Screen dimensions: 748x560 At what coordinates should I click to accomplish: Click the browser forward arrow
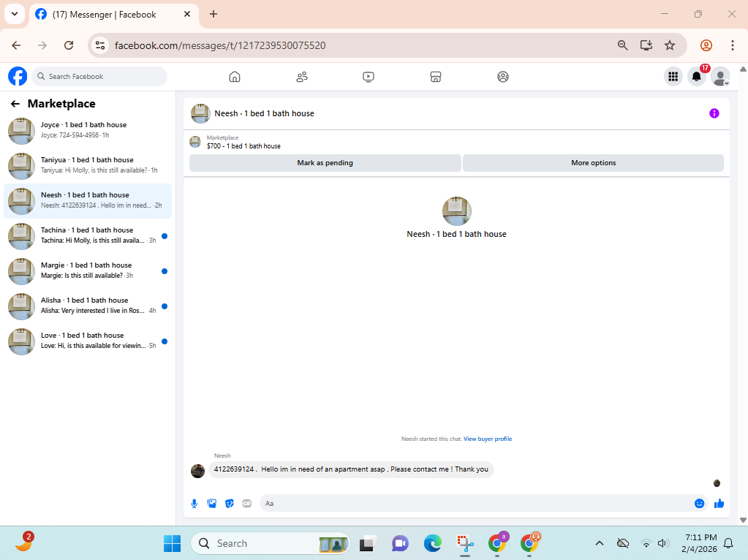42,45
